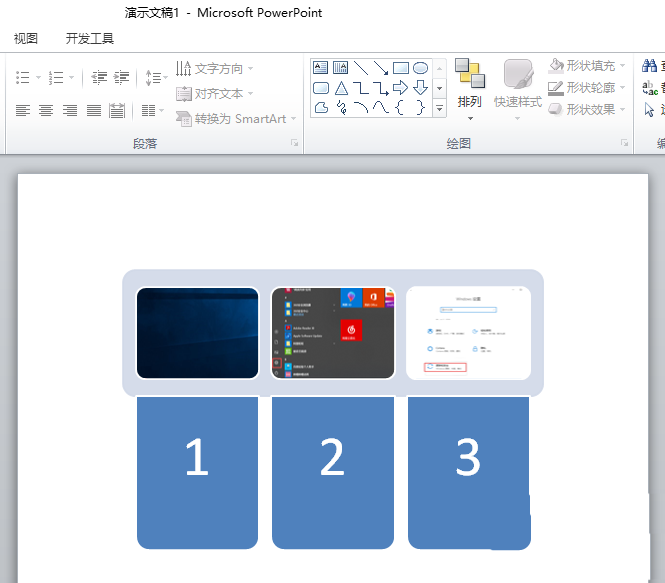This screenshot has height=583, width=665.
Task: Center the paragraph text
Action: 46,111
